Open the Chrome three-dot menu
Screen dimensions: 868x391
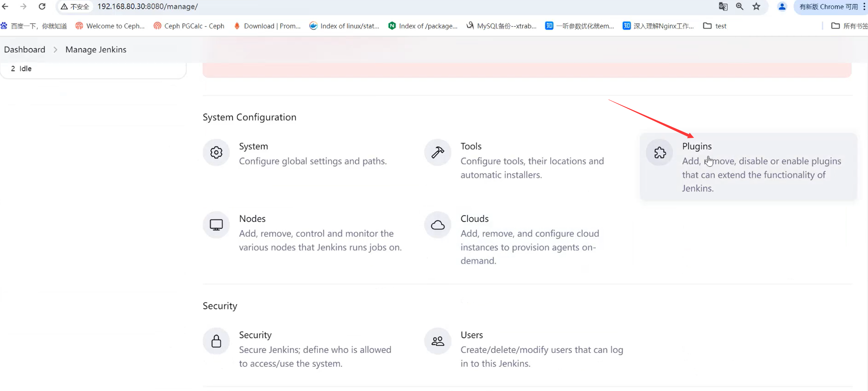tap(864, 7)
